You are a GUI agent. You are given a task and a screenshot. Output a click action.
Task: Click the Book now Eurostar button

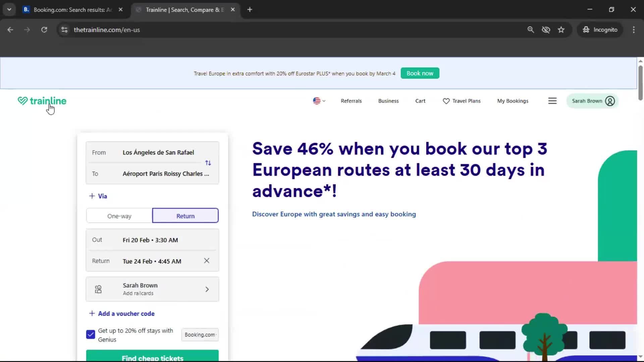point(420,73)
